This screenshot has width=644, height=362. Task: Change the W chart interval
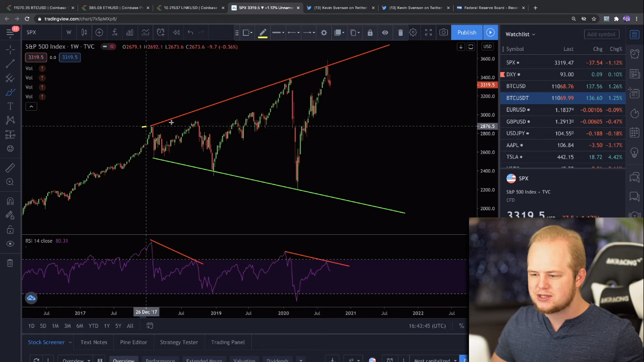pos(69,32)
